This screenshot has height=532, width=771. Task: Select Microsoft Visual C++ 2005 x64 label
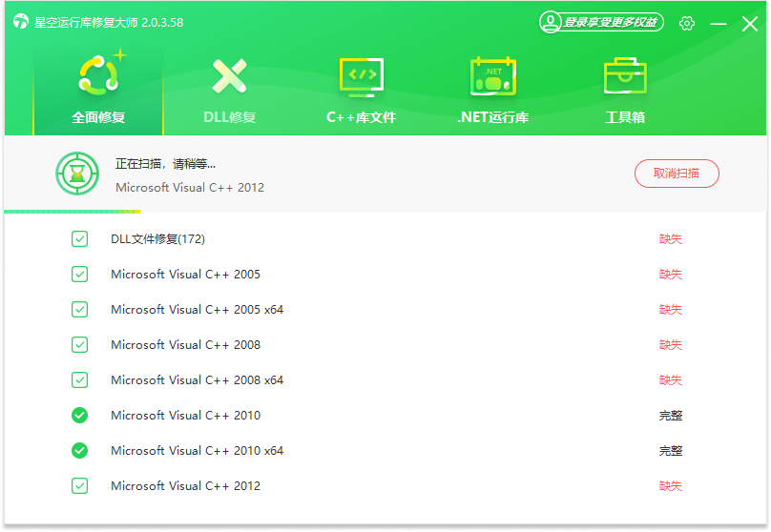point(198,310)
